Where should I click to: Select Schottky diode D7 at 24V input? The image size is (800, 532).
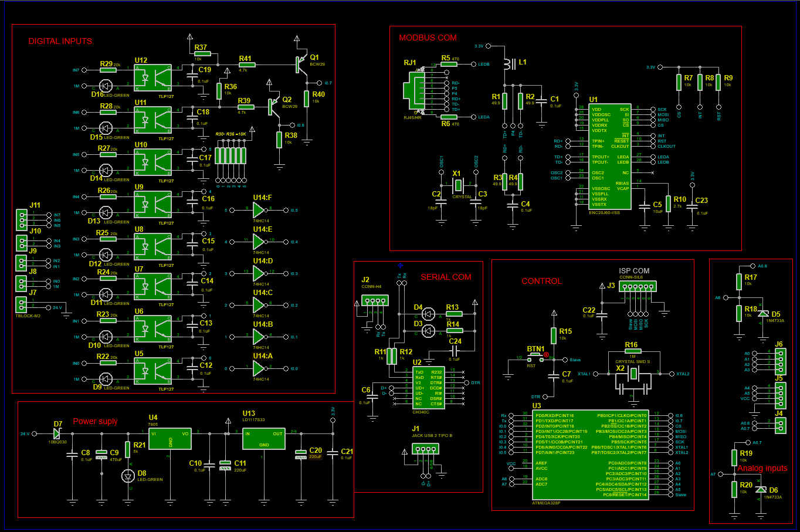click(x=57, y=433)
